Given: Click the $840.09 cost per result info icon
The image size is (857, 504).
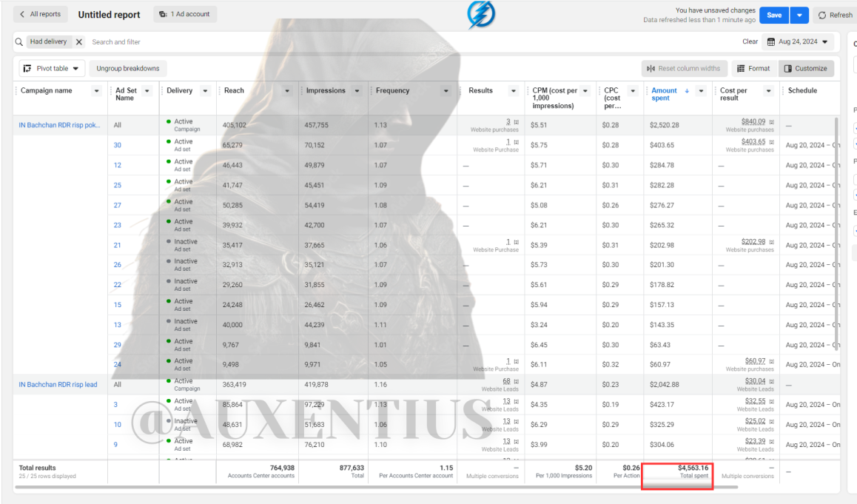Looking at the screenshot, I should pos(772,122).
